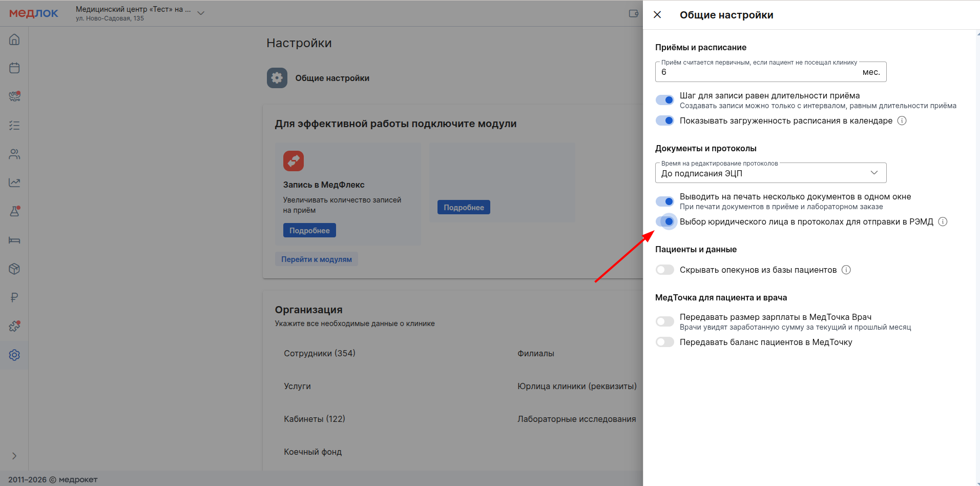980x486 pixels.
Task: Click «Перейти к модулям» link
Action: 316,259
